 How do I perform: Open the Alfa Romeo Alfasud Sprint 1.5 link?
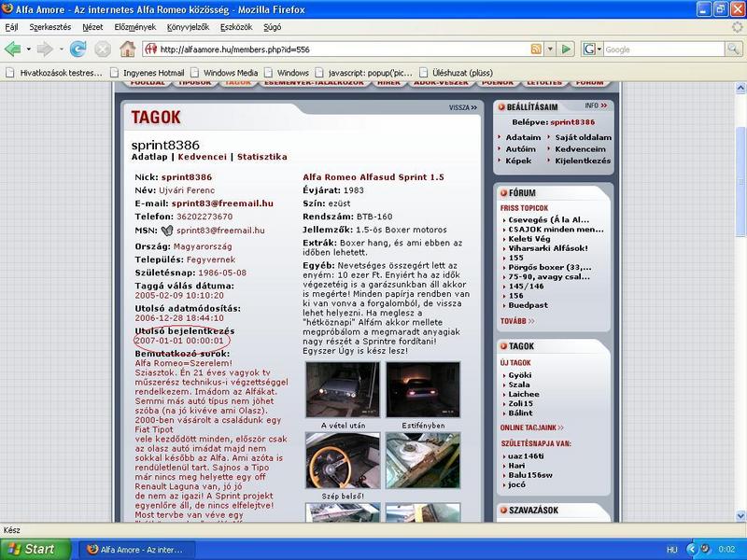click(373, 177)
